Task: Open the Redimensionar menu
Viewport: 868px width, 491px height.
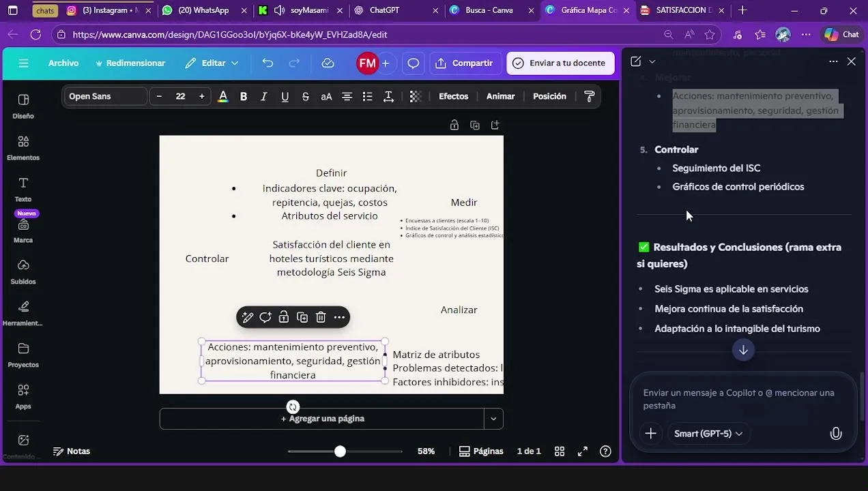Action: click(130, 63)
